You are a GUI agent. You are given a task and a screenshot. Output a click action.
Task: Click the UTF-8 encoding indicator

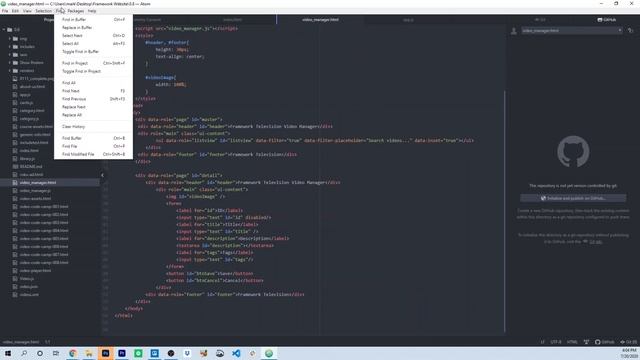(556, 342)
